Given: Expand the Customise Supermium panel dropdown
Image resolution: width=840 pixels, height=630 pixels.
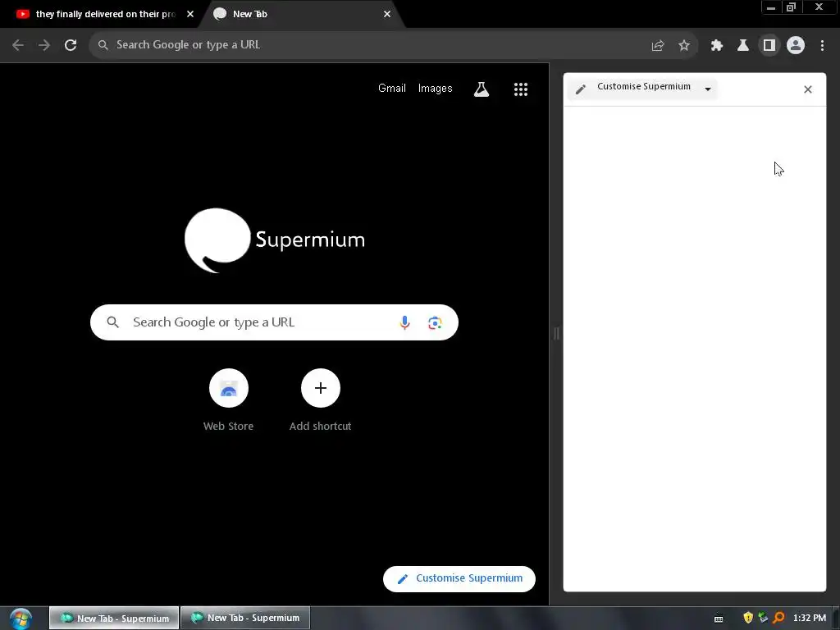Looking at the screenshot, I should coord(708,89).
